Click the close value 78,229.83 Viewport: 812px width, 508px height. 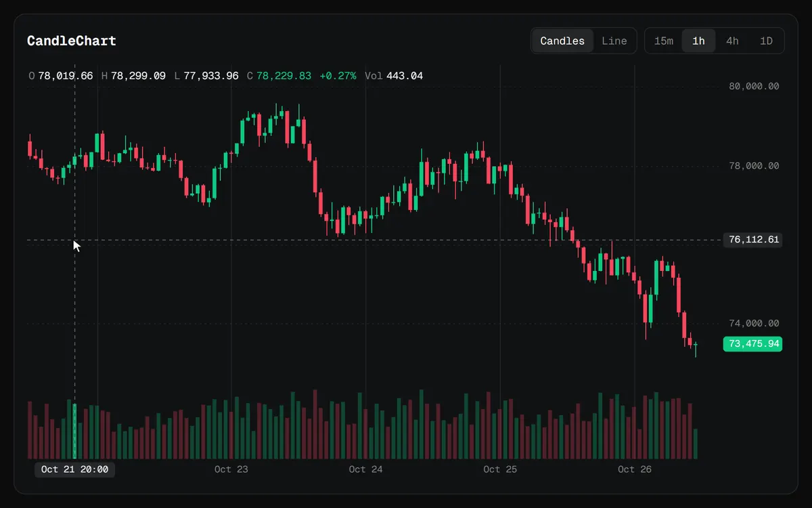click(284, 76)
